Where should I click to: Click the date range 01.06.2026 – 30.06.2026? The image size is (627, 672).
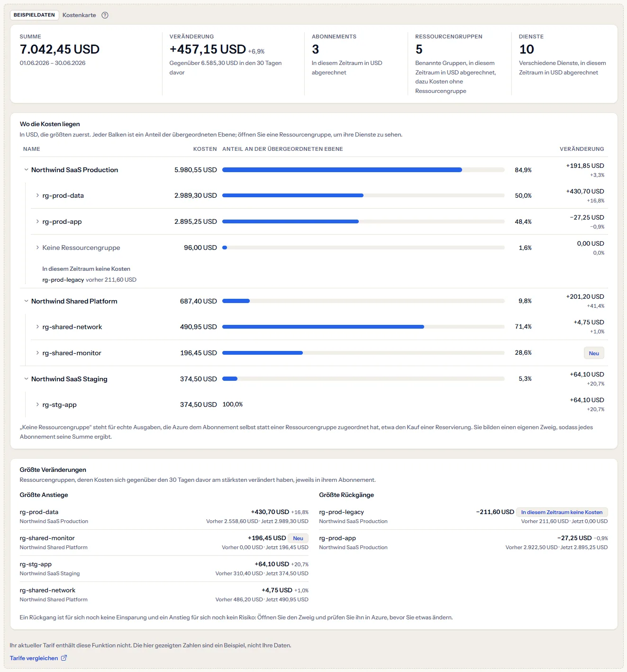pos(53,63)
